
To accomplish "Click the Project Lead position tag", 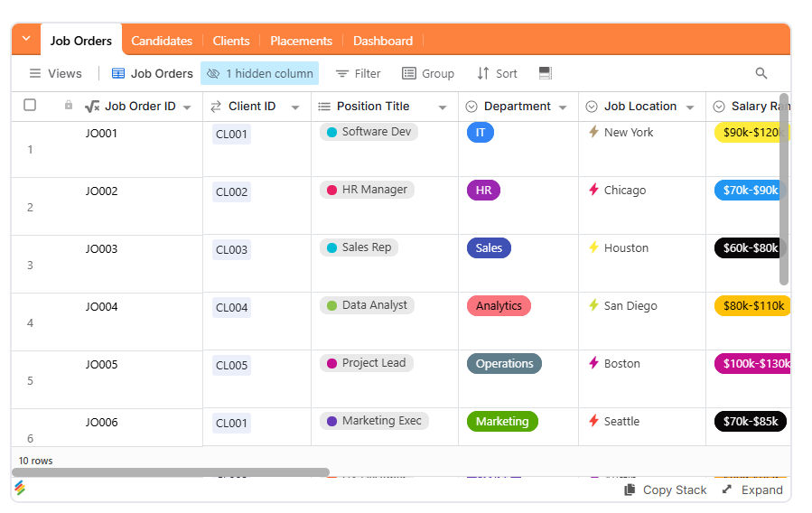I will point(367,363).
